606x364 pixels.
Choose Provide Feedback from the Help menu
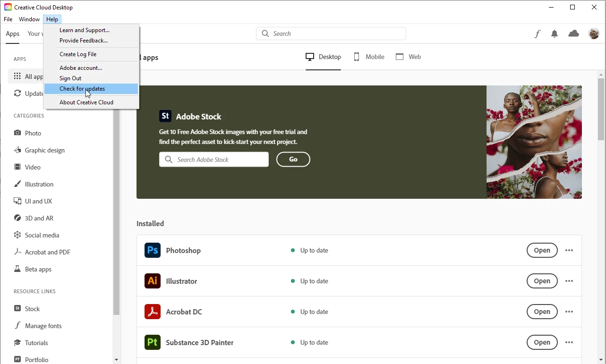coord(91,41)
